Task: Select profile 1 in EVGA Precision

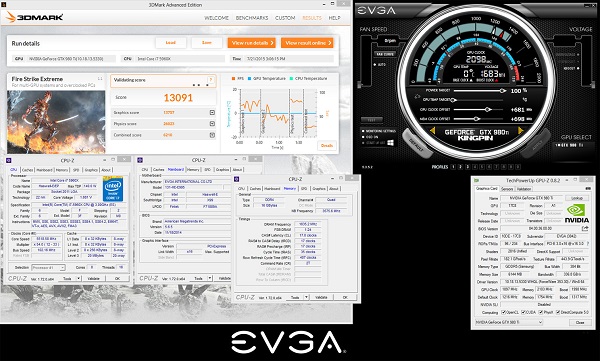Action: pyautogui.click(x=453, y=167)
